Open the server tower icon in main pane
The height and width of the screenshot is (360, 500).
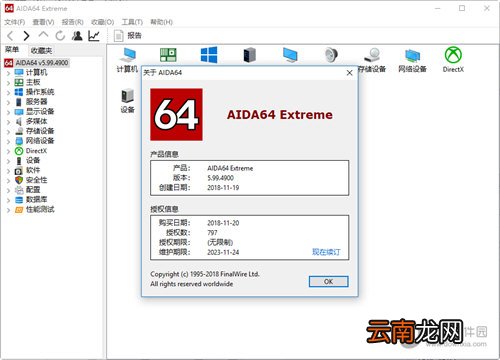coord(249,55)
